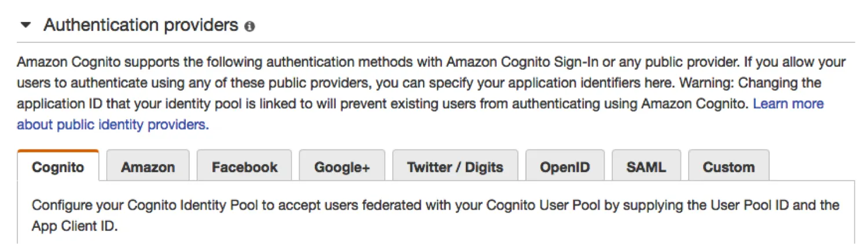Click the info icon beside Authentication providers
This screenshot has width=868, height=244.
[249, 26]
